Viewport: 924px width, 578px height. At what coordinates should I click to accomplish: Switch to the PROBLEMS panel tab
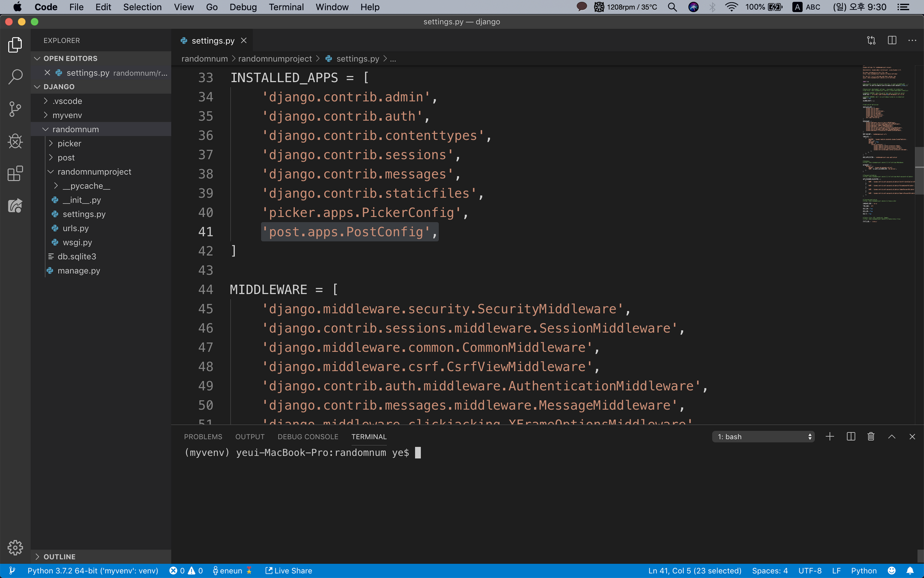(203, 437)
